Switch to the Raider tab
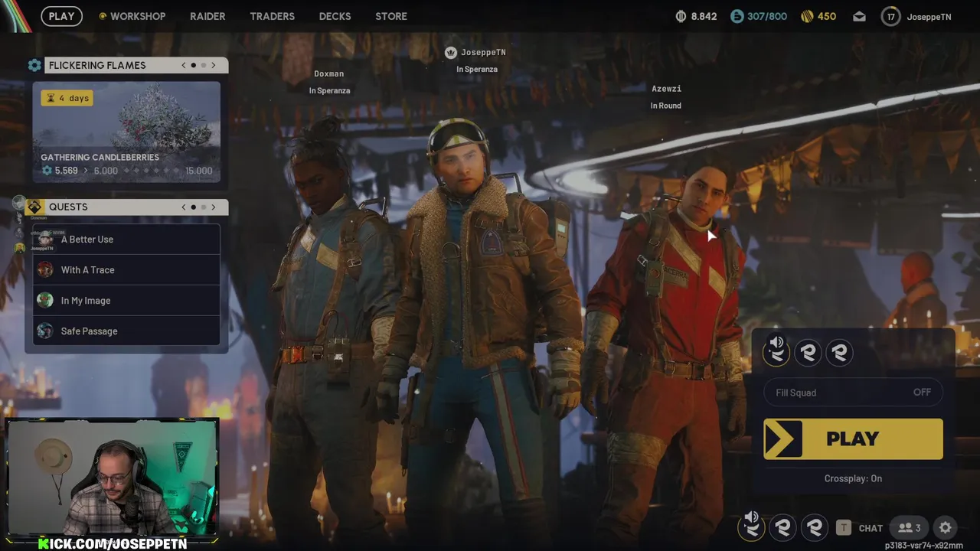The image size is (980, 551). point(207,16)
